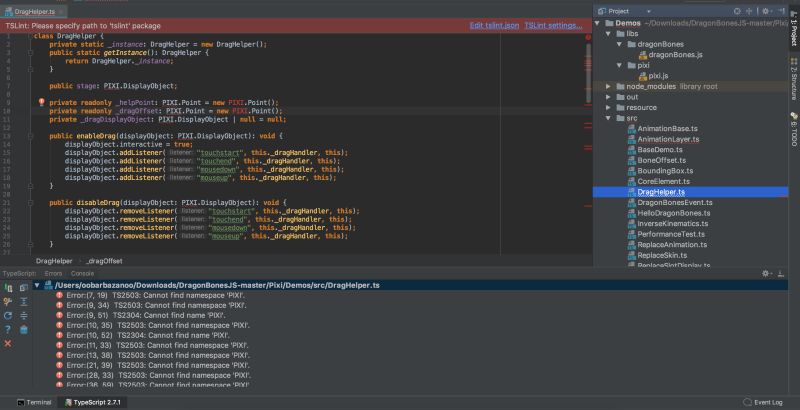Select dragonBones.js in project tree
800x410 pixels.
click(670, 55)
